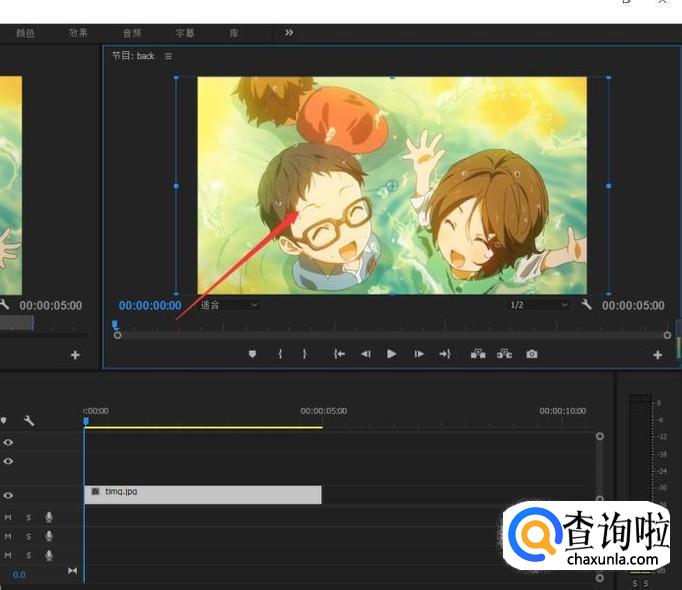
Task: Click the Step Back one frame icon
Action: click(365, 354)
